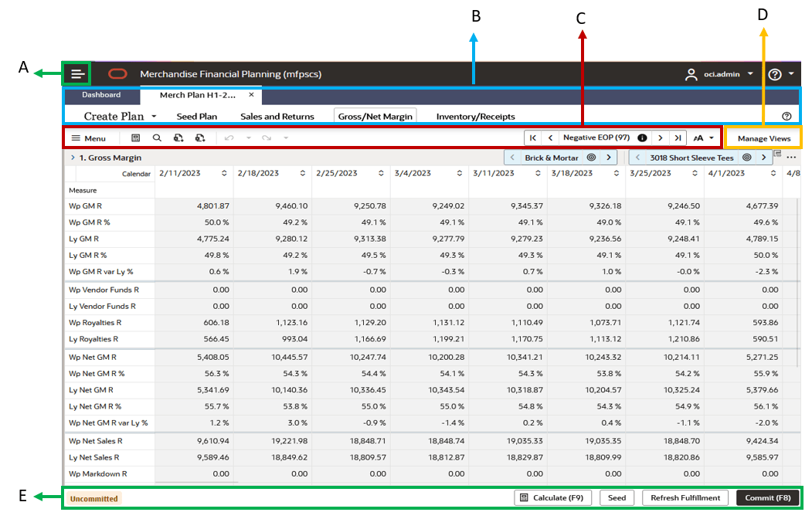The height and width of the screenshot is (519, 812).
Task: Open the undo history dropdown arrow
Action: (x=249, y=137)
